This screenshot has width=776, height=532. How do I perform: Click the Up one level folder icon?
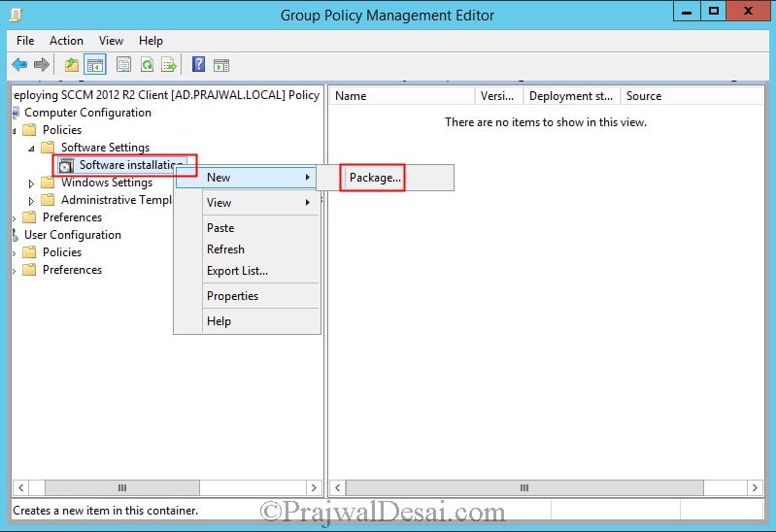point(72,65)
